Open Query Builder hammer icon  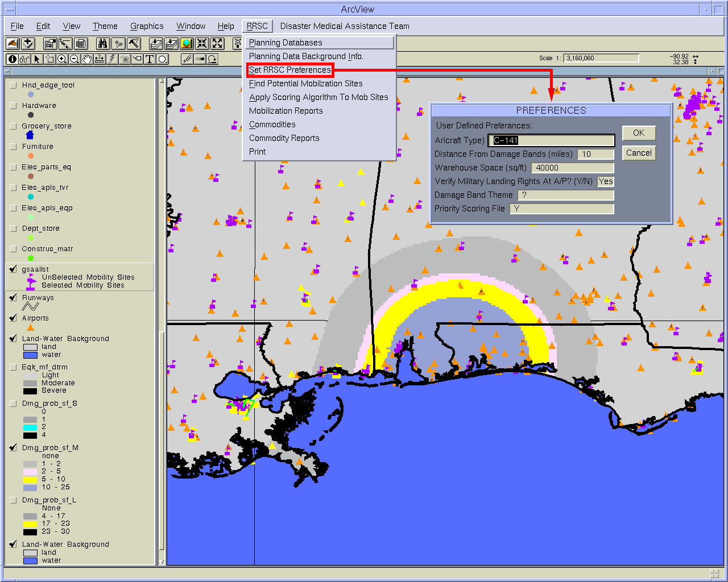pyautogui.click(x=134, y=44)
